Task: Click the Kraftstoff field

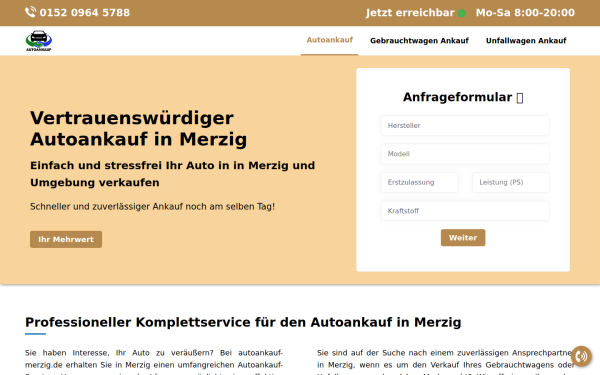Action: [x=465, y=211]
